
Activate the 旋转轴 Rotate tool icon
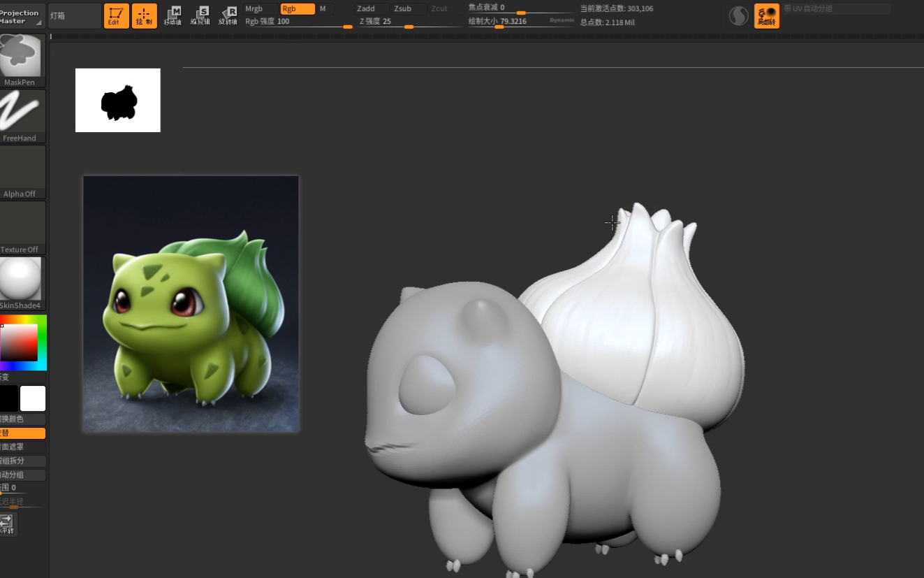(x=228, y=14)
